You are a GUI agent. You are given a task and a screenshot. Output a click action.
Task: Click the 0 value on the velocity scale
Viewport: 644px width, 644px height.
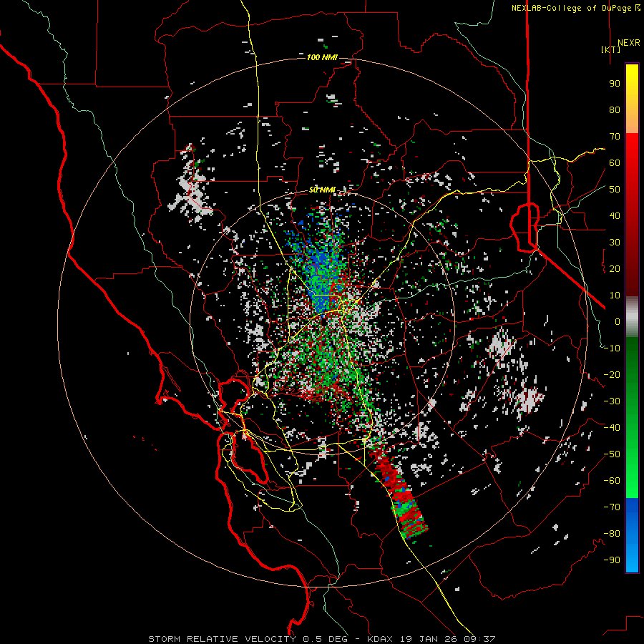pyautogui.click(x=618, y=321)
